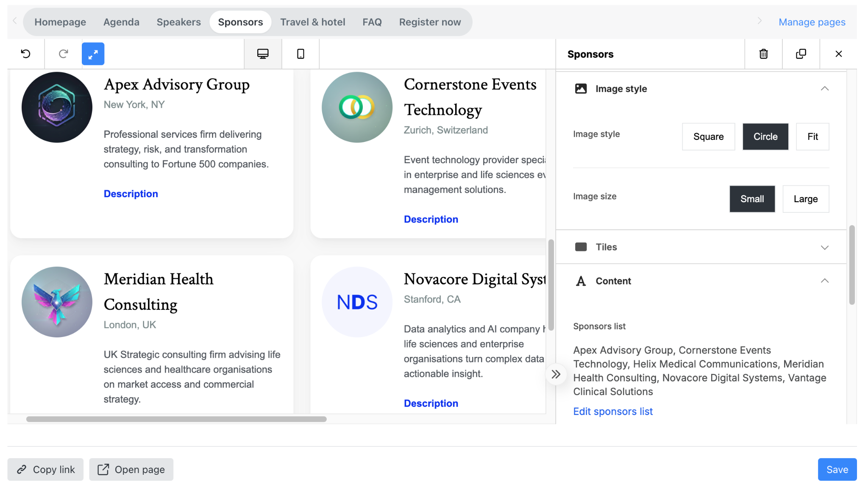The width and height of the screenshot is (868, 490).
Task: Click the Tiles section icon
Action: (581, 247)
